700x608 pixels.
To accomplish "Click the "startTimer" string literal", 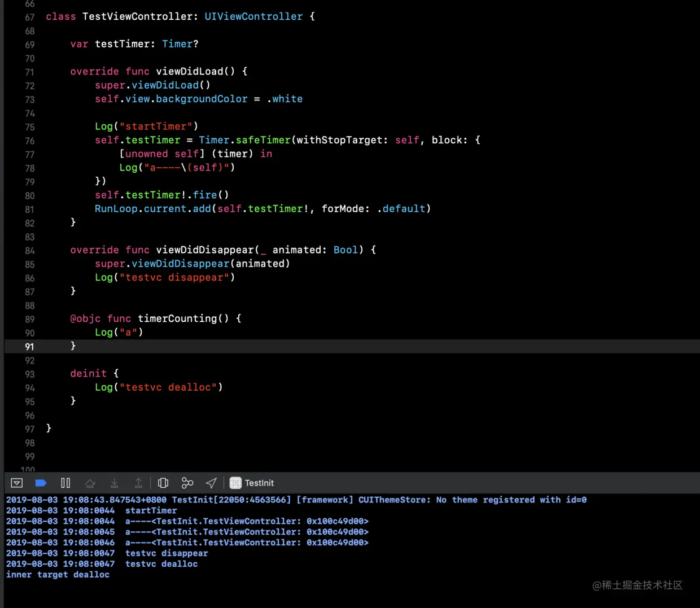I will [x=156, y=126].
